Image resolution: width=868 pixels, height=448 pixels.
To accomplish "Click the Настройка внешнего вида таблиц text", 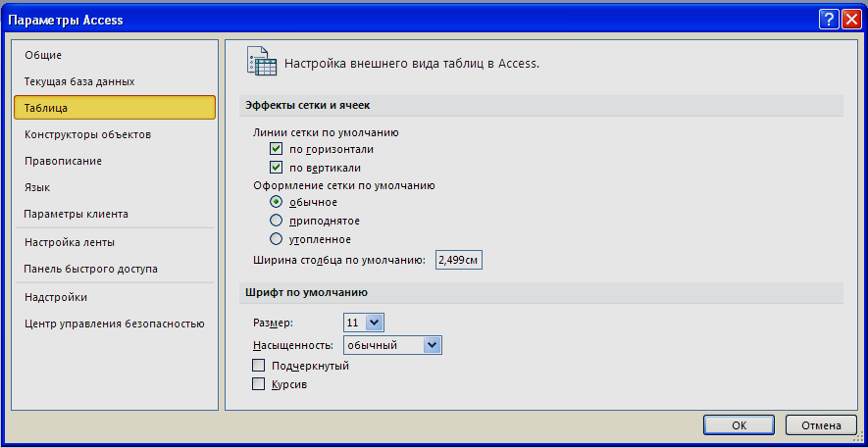I will click(412, 63).
